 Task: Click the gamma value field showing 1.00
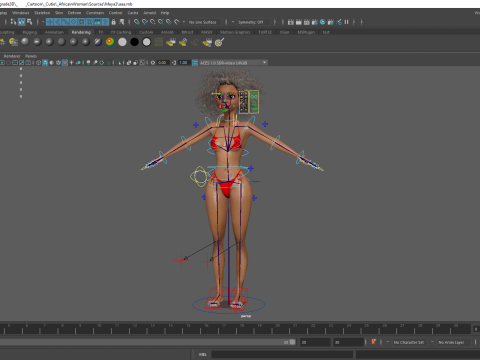tap(184, 63)
